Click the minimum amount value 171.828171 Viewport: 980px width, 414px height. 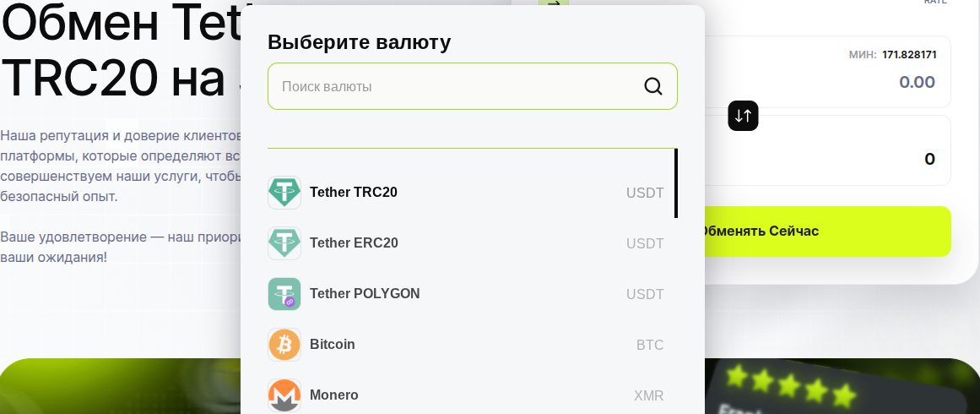(x=909, y=55)
